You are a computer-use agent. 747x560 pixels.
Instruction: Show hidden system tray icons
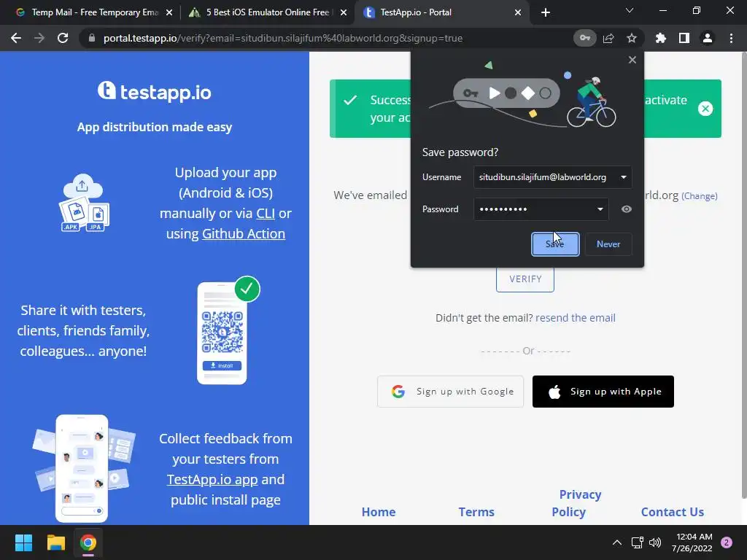click(x=616, y=542)
